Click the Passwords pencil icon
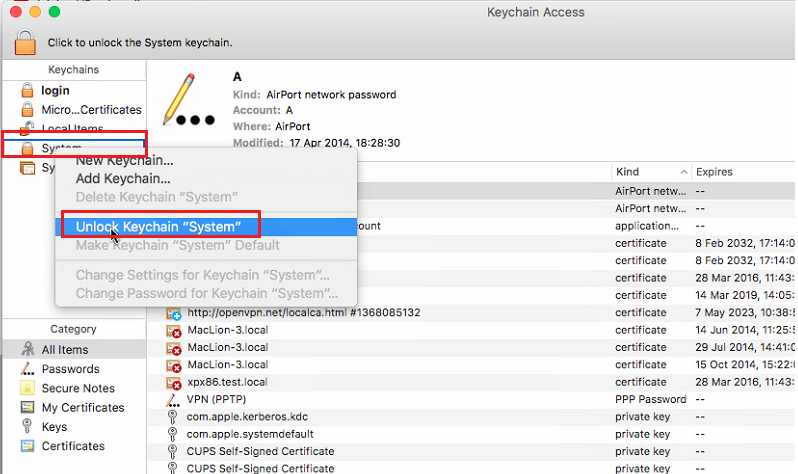 tap(27, 369)
